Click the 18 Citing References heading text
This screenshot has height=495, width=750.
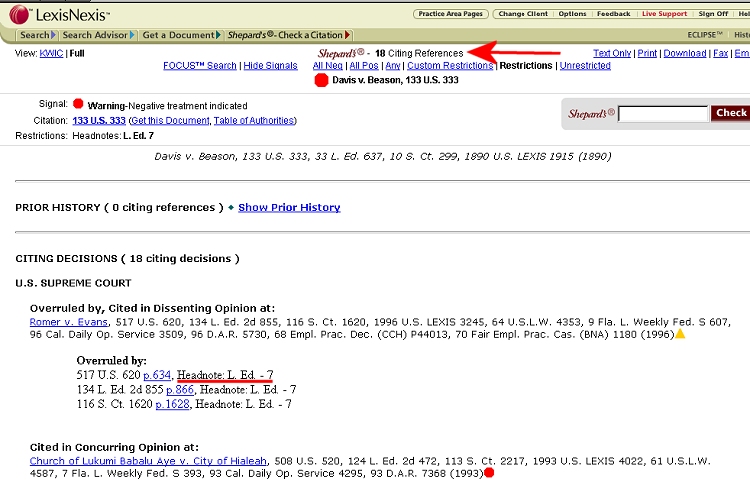419,53
